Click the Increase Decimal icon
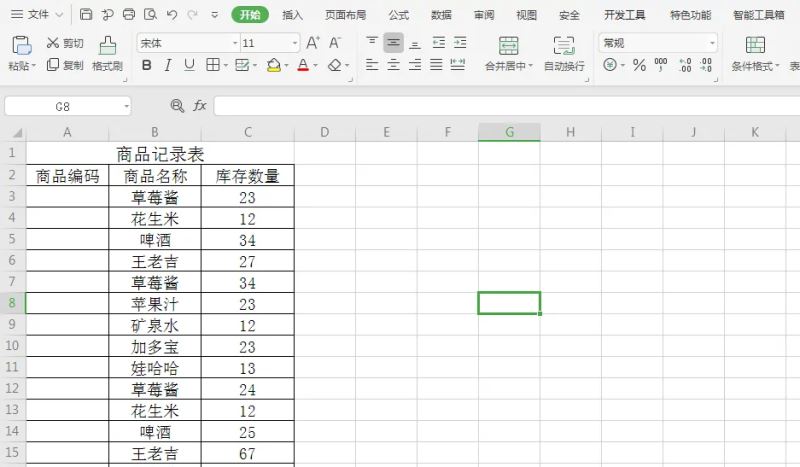Screen dimensions: 800x467 pyautogui.click(x=685, y=65)
